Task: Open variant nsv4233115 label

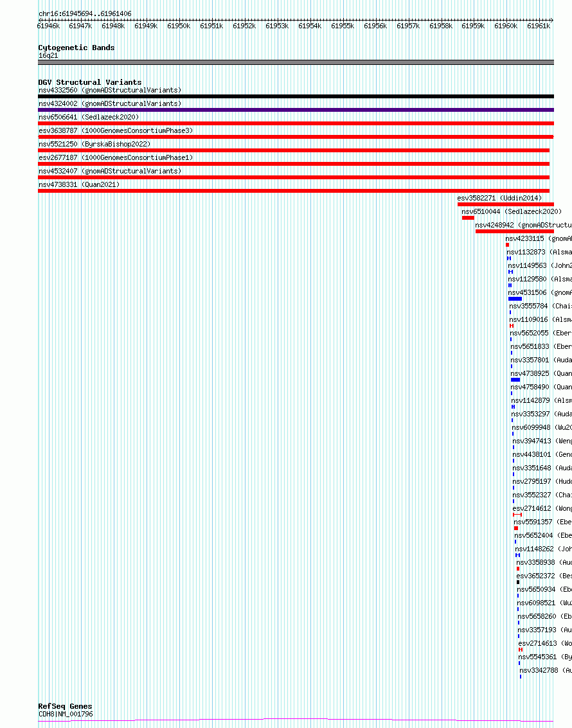Action: coord(539,238)
